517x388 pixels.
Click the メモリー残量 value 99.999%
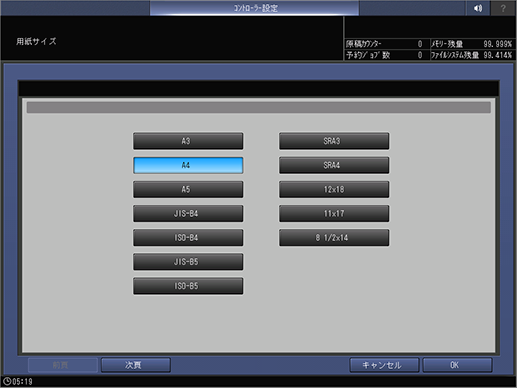[x=497, y=44]
